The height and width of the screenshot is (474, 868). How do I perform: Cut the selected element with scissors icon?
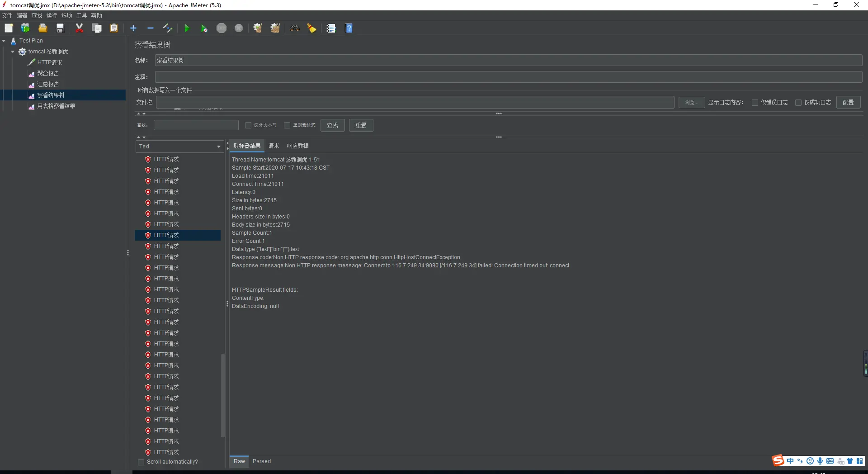[x=79, y=28]
